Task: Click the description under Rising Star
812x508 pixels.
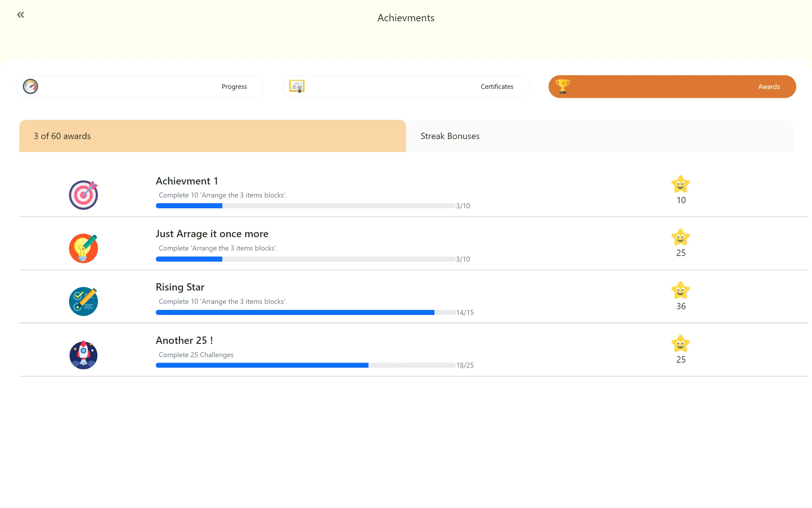Action: pyautogui.click(x=223, y=302)
